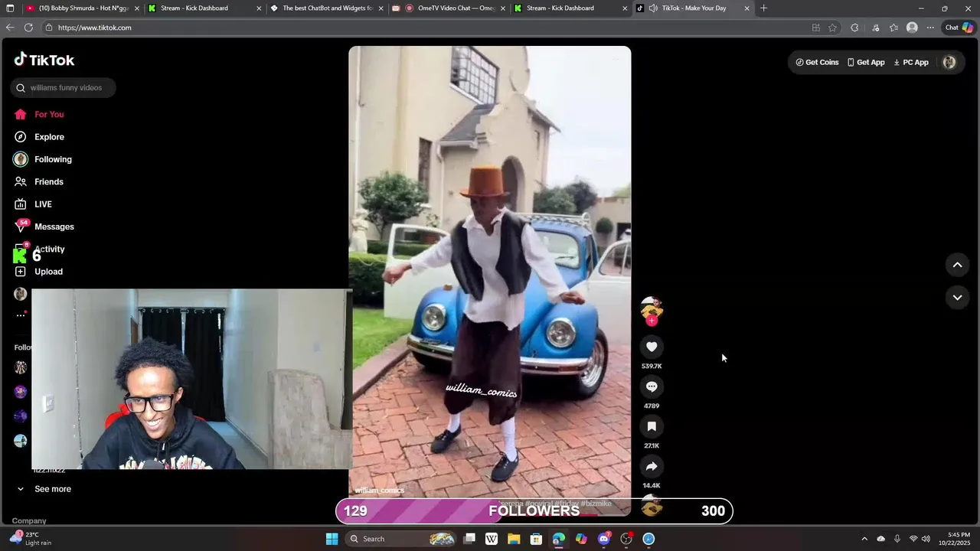Refresh the page
This screenshot has height=551, width=980.
point(28,28)
